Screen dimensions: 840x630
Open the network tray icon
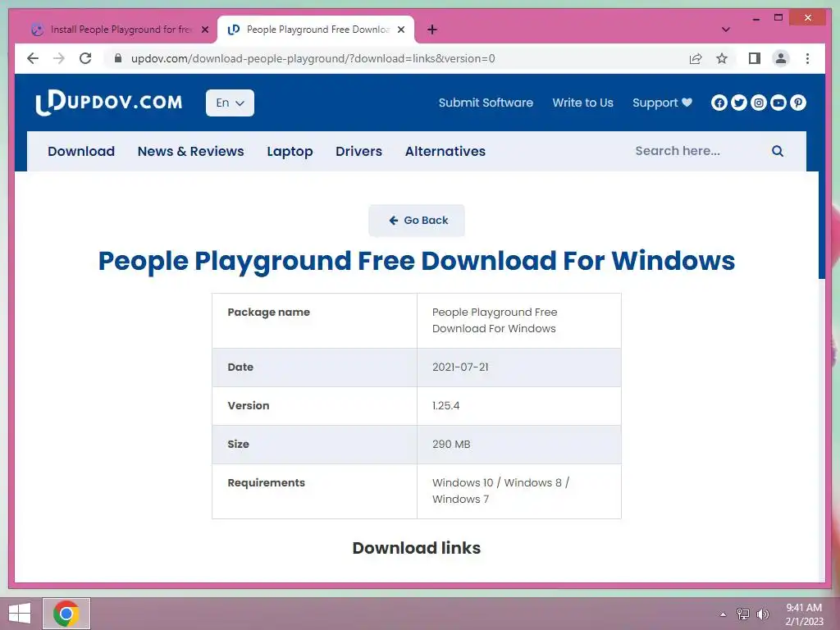[742, 614]
